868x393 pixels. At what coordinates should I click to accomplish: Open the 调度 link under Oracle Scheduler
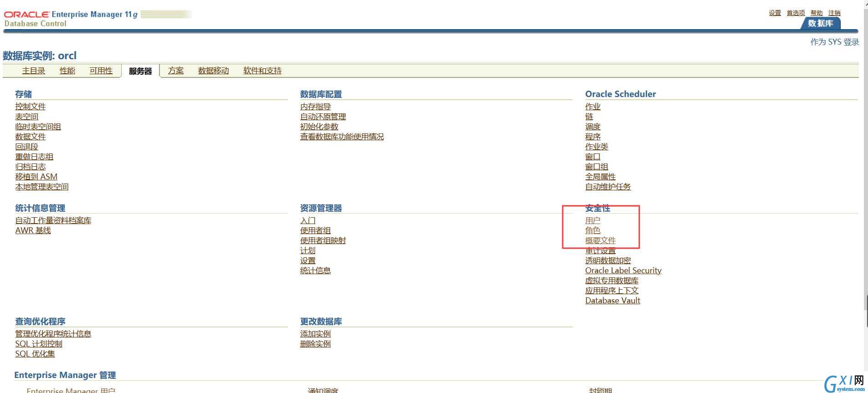(593, 126)
